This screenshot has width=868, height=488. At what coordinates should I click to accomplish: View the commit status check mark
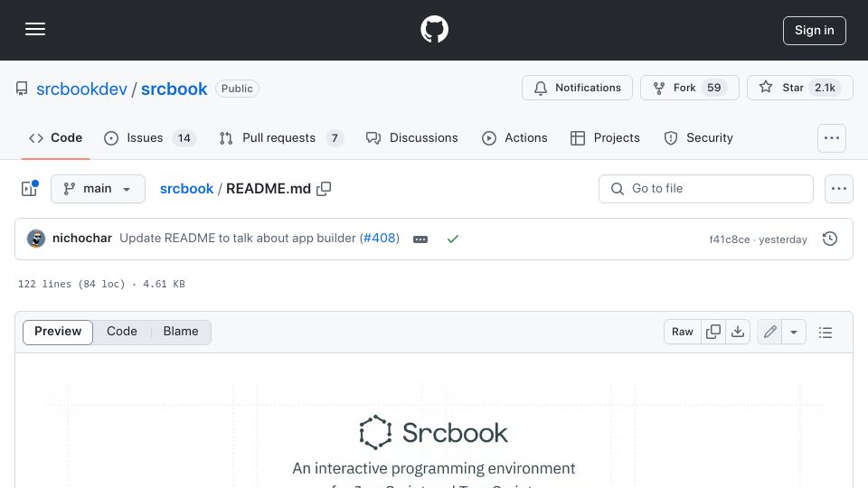click(453, 239)
